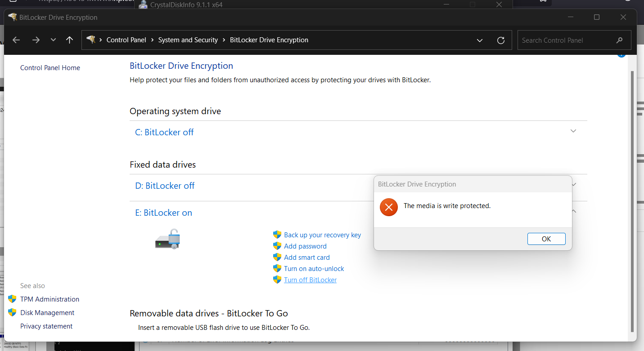Click the refresh icon in address bar
The width and height of the screenshot is (644, 351).
(500, 40)
